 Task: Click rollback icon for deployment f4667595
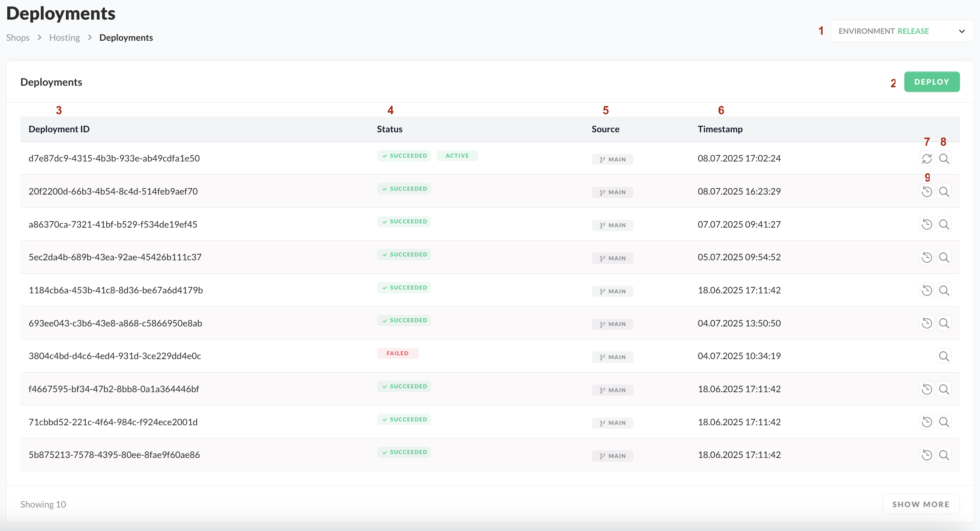coord(927,389)
